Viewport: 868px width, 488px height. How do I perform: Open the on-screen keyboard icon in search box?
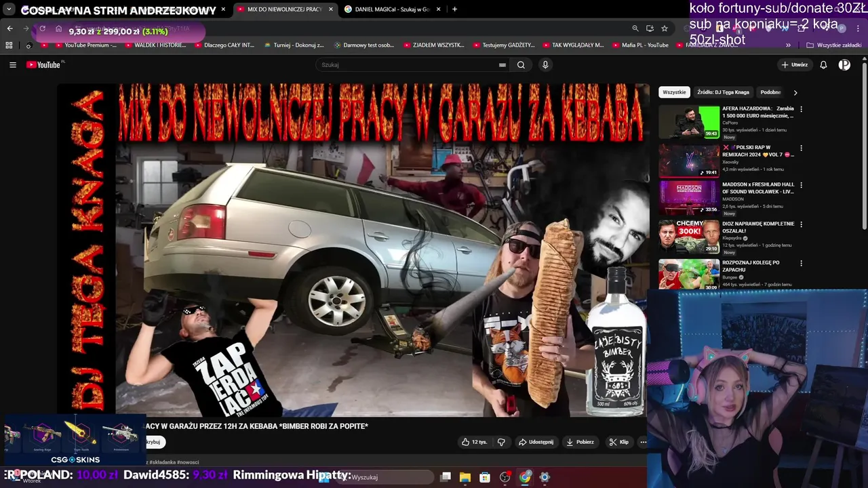pos(502,65)
